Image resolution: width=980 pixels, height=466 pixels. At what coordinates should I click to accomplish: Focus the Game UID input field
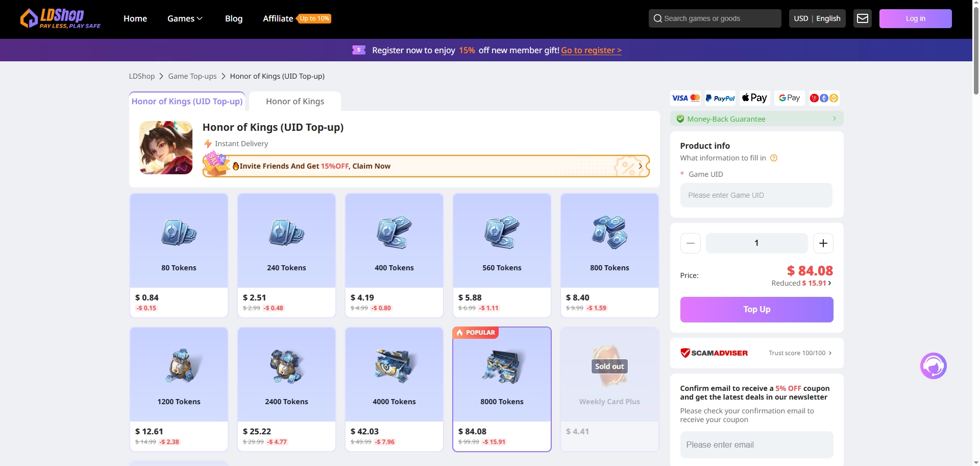[756, 195]
